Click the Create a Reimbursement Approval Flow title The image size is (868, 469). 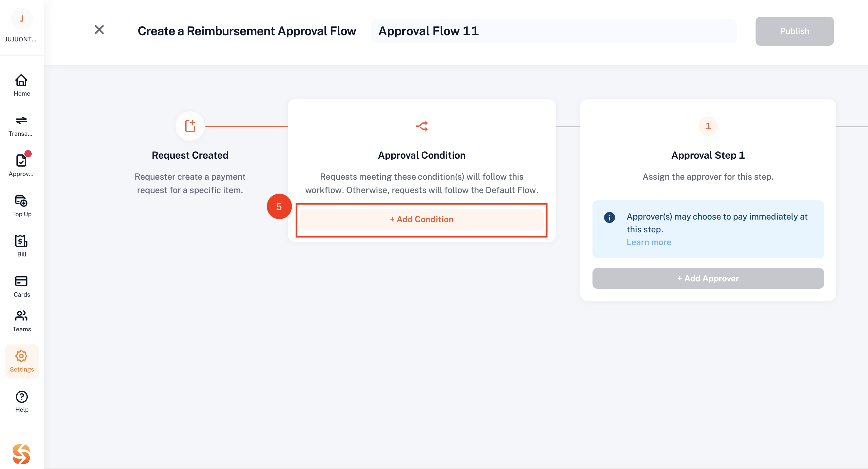pyautogui.click(x=247, y=31)
